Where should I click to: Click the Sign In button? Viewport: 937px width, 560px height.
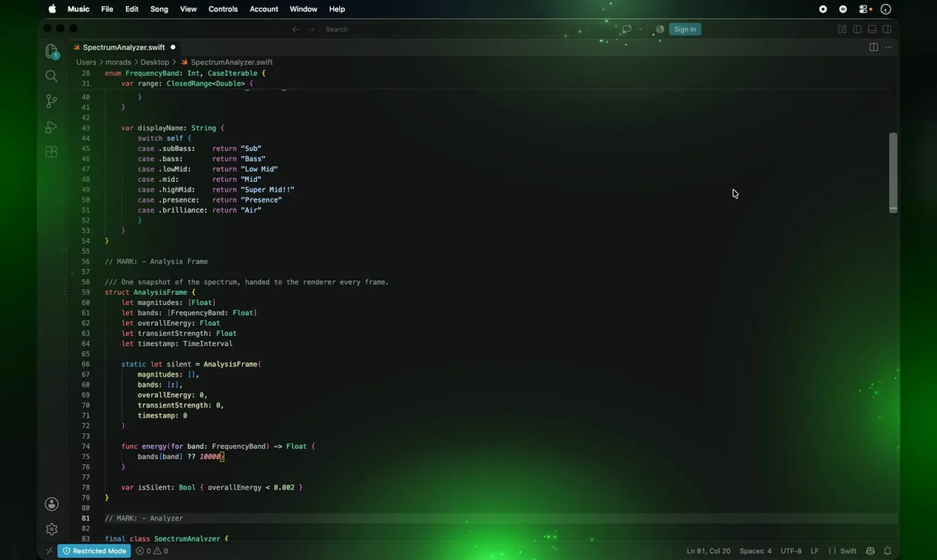click(685, 29)
